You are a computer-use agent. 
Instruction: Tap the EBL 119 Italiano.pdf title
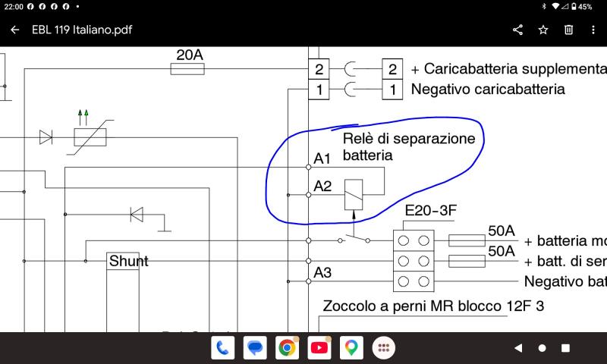coord(82,30)
